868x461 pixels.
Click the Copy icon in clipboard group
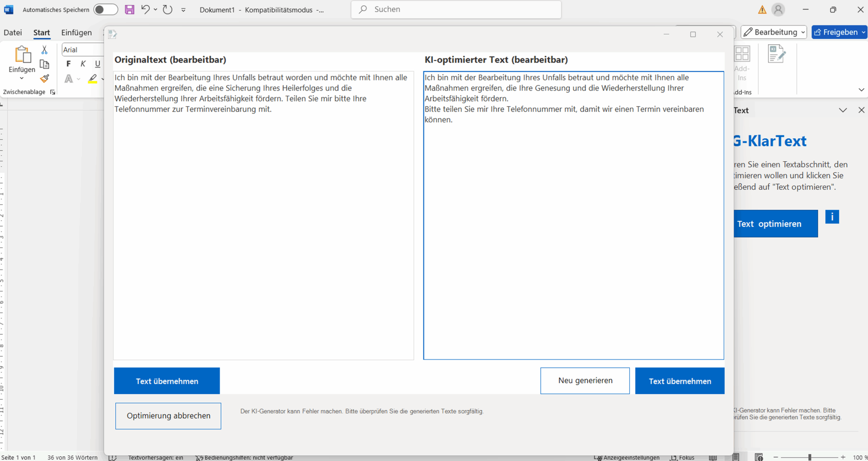(44, 64)
